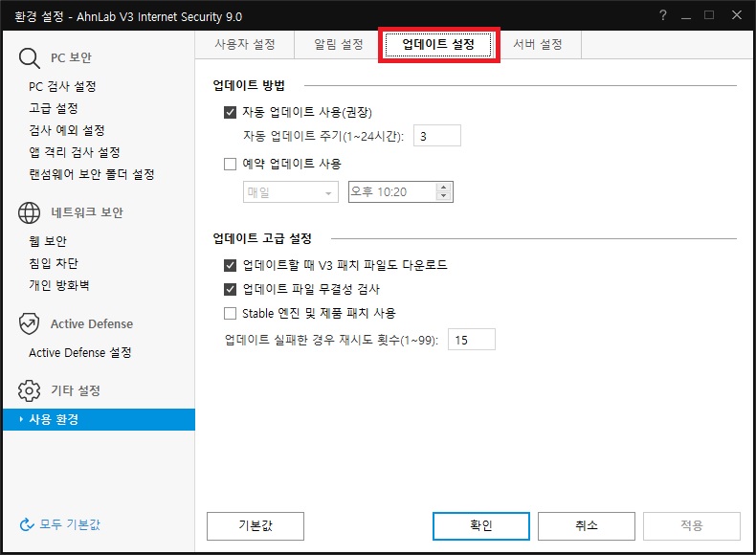
Task: Click the 자동 업데이트 주기 input field
Action: [436, 137]
